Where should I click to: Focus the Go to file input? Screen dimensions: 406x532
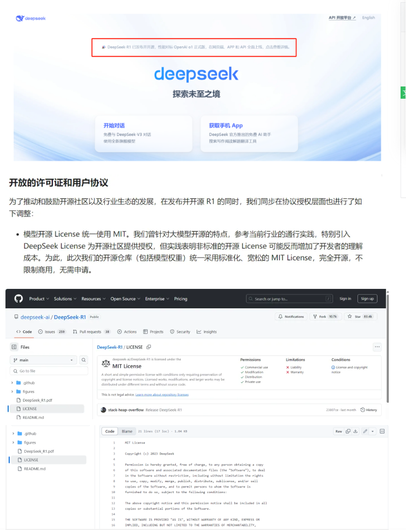pyautogui.click(x=49, y=371)
